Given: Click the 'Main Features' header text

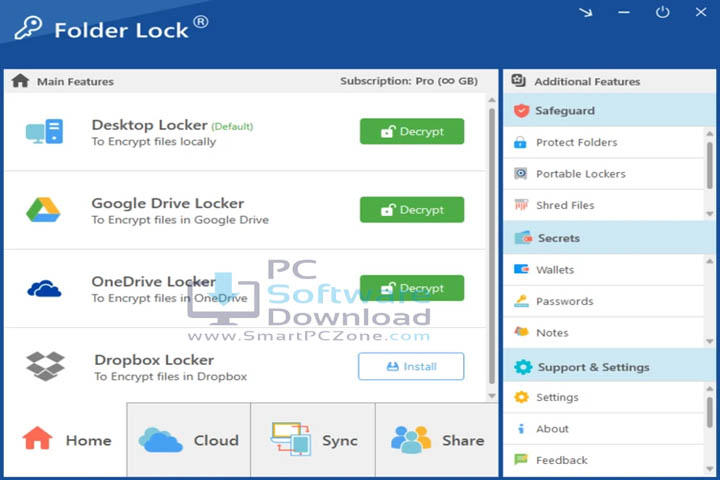Looking at the screenshot, I should (75, 81).
